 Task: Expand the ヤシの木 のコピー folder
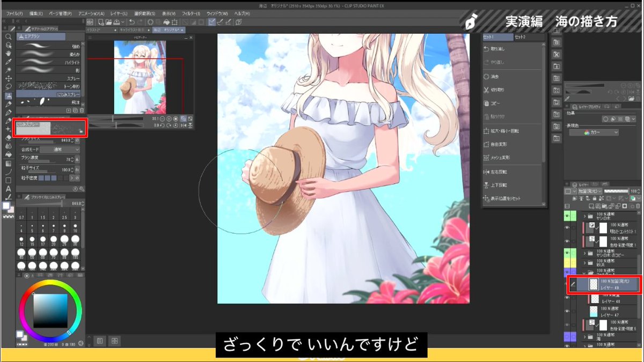click(x=584, y=252)
